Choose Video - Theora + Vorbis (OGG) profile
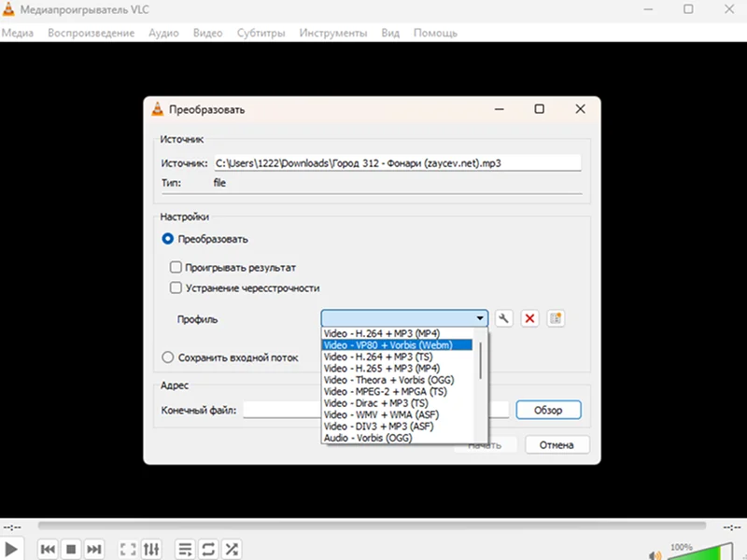747x560 pixels. (x=398, y=380)
